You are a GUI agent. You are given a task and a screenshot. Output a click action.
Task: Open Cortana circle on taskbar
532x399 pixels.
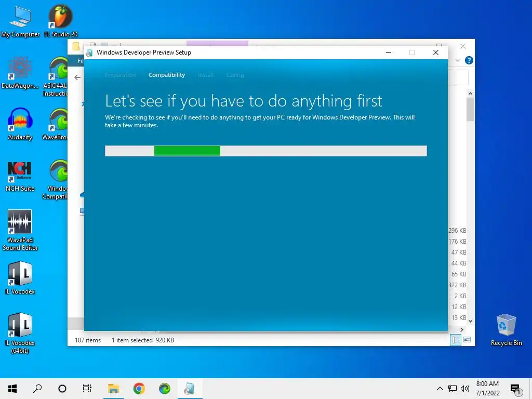click(x=62, y=389)
